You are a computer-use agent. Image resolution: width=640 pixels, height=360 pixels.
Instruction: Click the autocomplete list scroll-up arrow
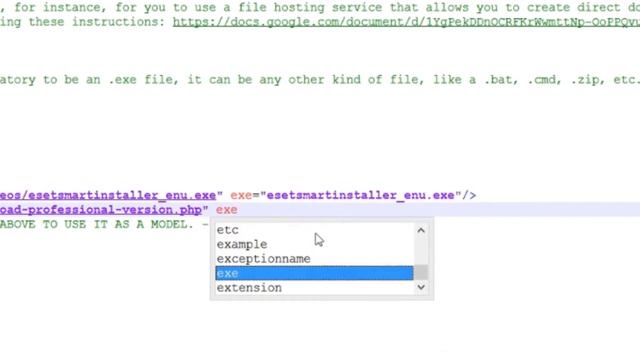(x=421, y=230)
